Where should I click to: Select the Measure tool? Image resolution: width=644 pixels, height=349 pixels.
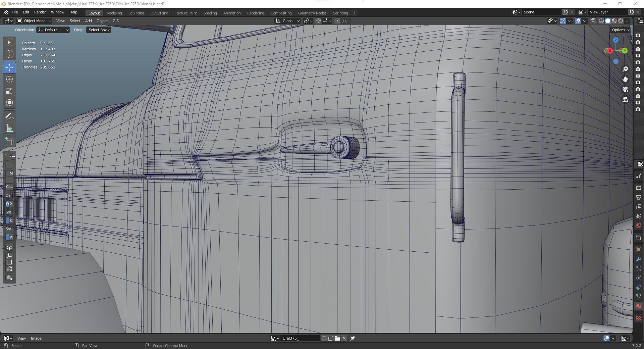(x=9, y=128)
